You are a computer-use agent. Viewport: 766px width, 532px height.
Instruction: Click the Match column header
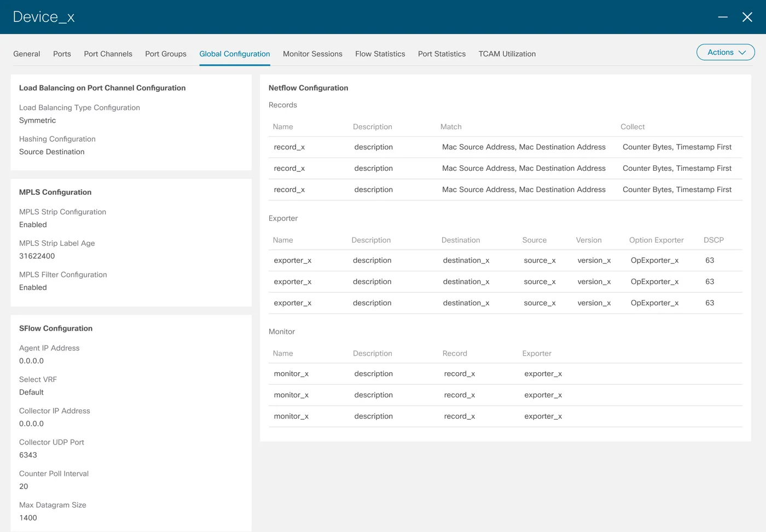pyautogui.click(x=451, y=126)
